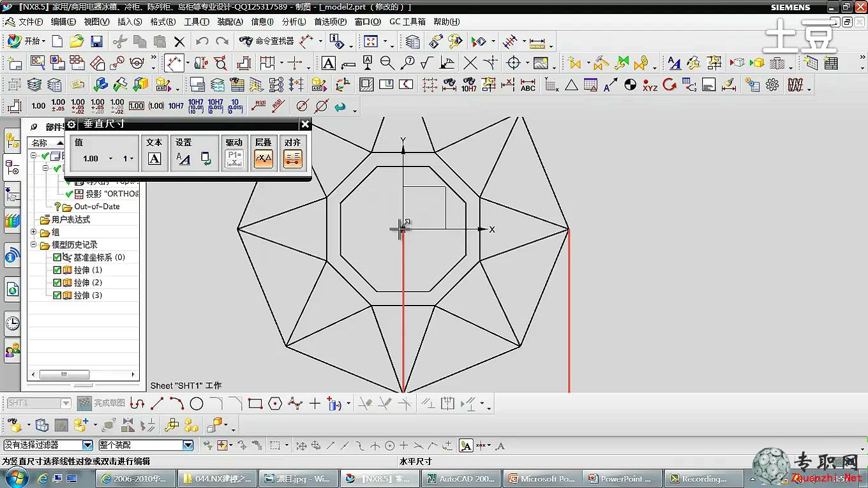The width and height of the screenshot is (868, 488).
Task: Open the 题目.jpg taskbar window
Action: click(x=297, y=478)
